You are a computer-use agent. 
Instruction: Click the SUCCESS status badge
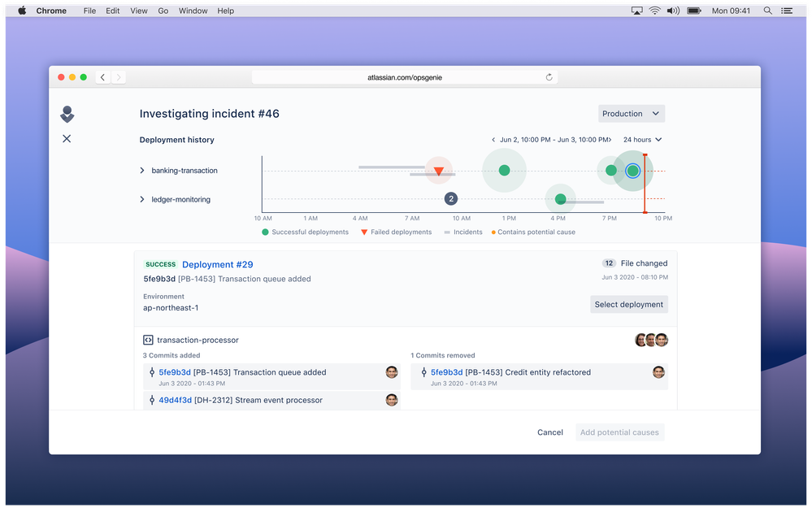click(161, 264)
